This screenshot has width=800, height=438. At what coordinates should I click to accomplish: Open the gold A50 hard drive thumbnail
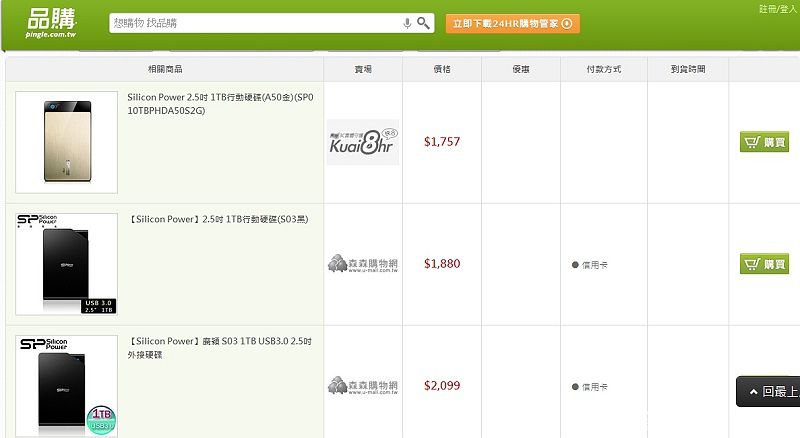coord(66,142)
